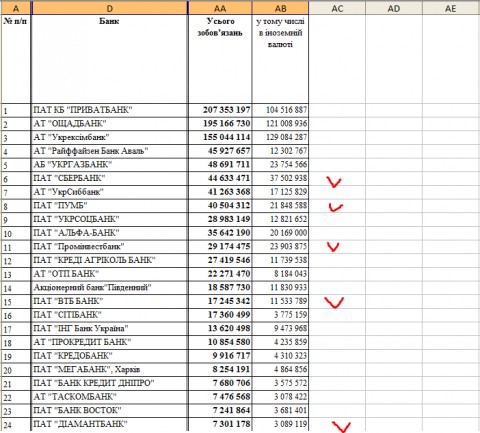The height and width of the screenshot is (433, 480).
Task: Click column header D
Action: (110, 8)
